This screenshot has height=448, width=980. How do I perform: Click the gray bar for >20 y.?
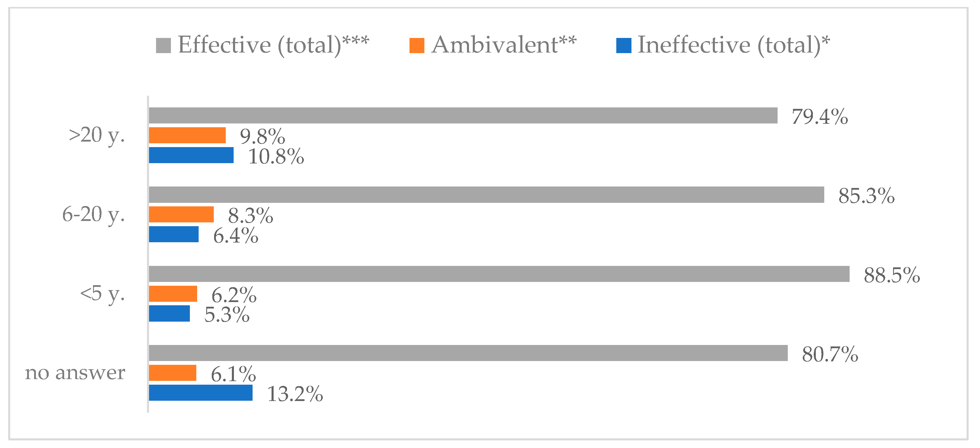tap(463, 115)
